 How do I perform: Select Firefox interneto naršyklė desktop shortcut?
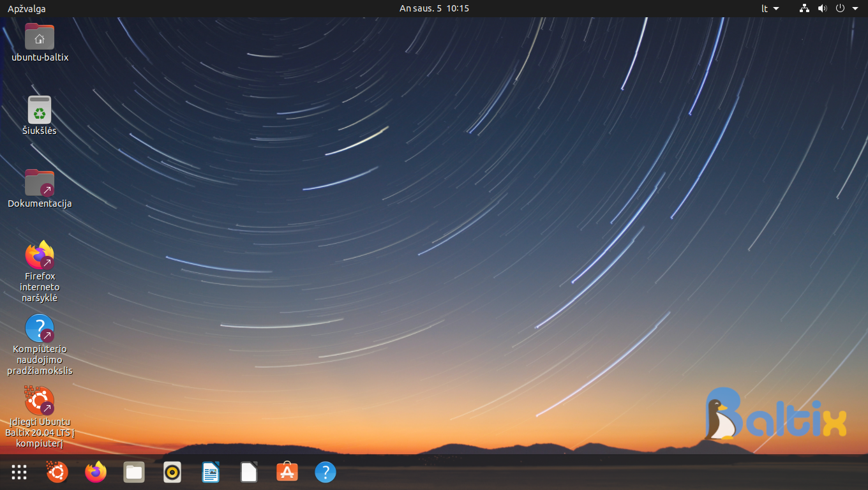coord(40,255)
